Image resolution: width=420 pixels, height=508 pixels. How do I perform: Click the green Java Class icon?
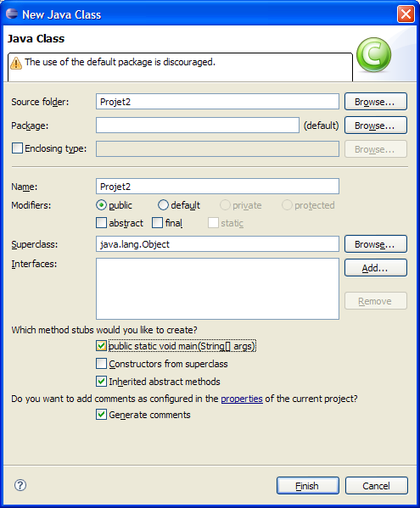(x=373, y=55)
